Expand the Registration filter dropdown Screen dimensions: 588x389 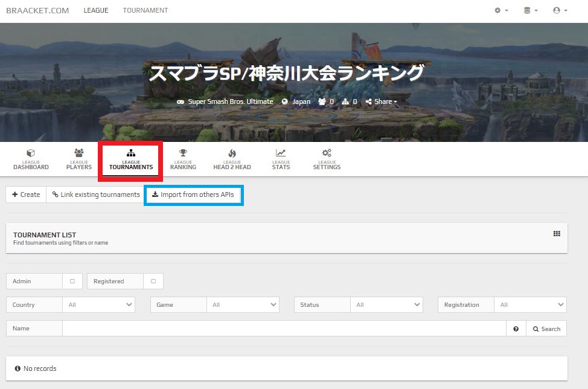tap(530, 304)
